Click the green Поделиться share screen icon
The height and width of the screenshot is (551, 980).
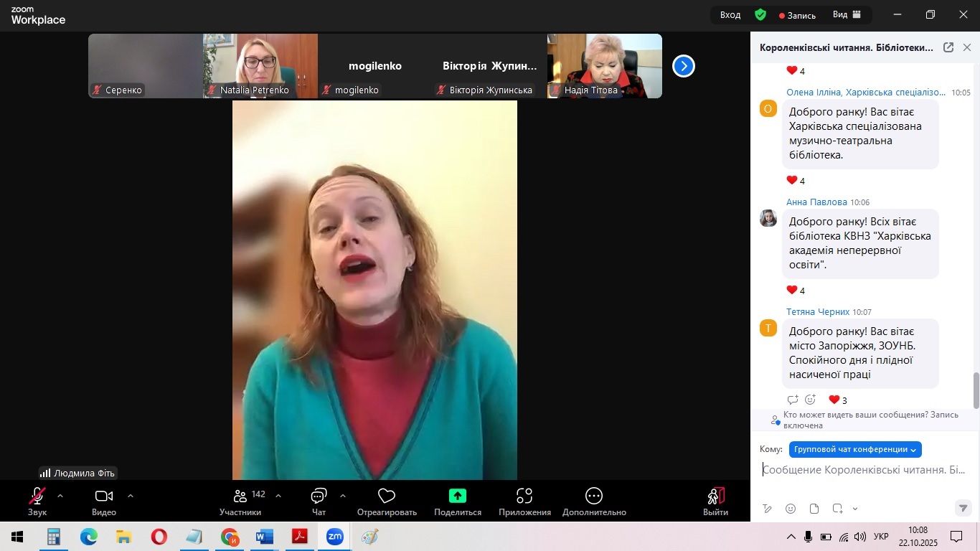457,496
